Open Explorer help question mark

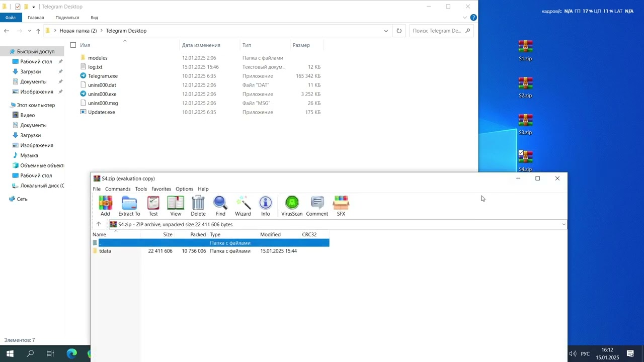point(473,18)
